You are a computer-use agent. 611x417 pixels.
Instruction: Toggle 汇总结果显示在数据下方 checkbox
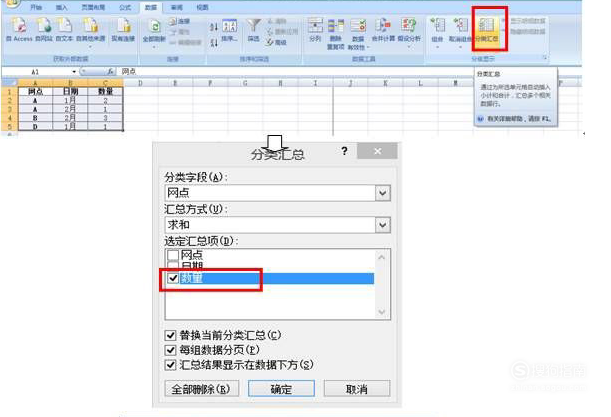[170, 365]
